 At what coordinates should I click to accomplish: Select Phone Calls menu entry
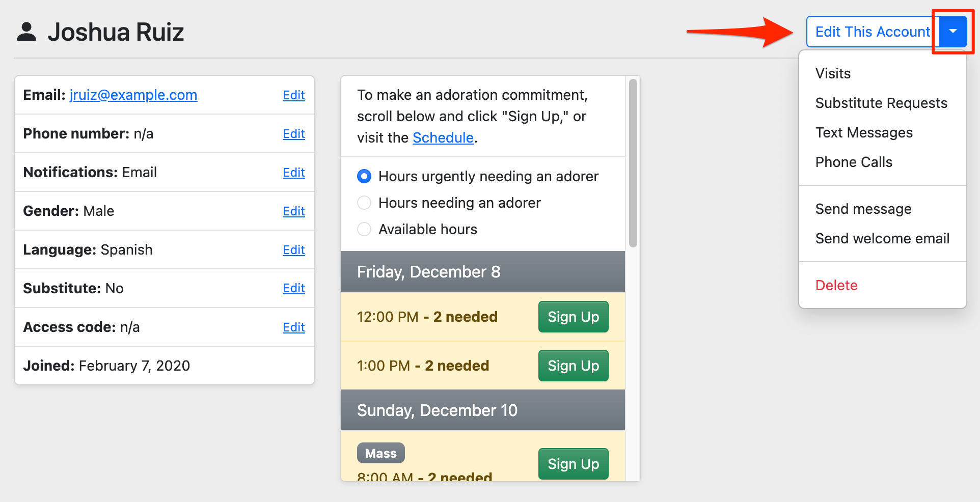(x=854, y=162)
